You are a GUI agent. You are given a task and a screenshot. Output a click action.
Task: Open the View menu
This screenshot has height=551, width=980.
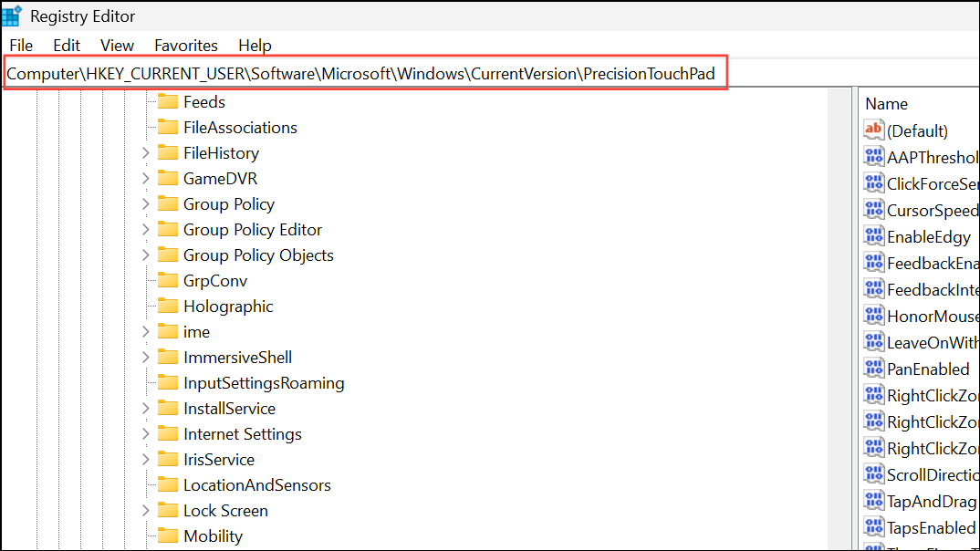(117, 45)
